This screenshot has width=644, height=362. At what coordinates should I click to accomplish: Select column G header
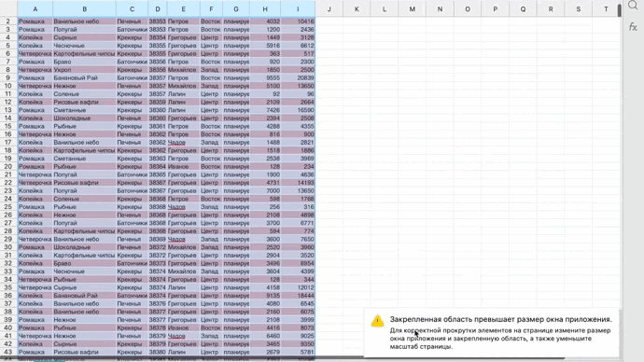[x=236, y=8]
